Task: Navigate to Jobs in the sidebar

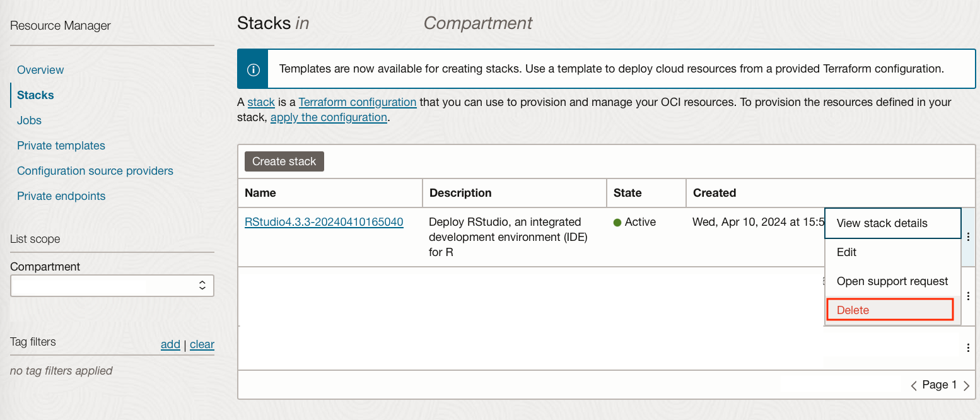Action: point(30,120)
